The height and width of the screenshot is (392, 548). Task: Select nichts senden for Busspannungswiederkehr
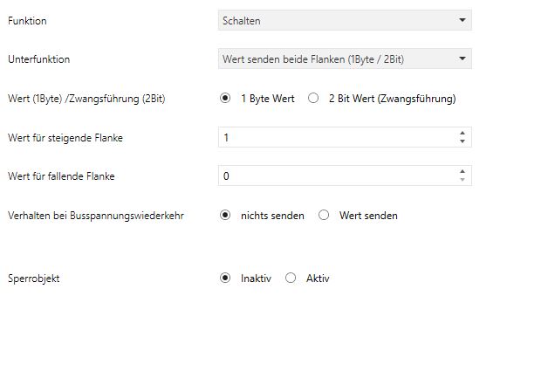click(x=225, y=215)
